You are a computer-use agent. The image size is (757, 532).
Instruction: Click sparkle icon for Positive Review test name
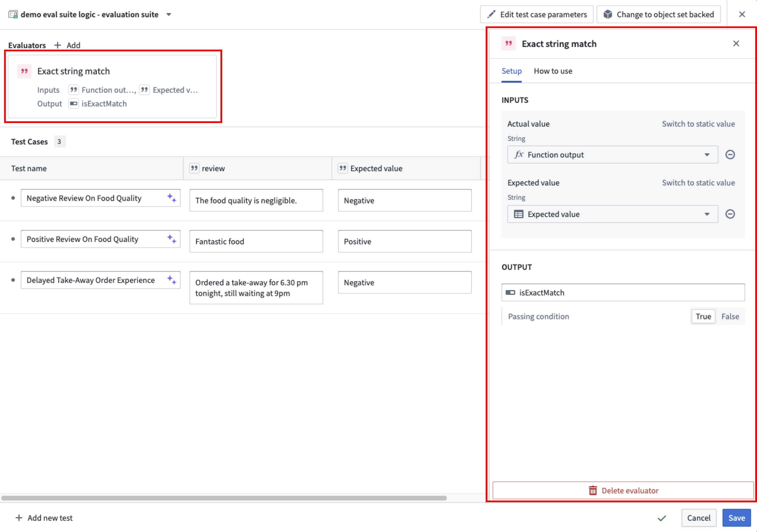171,239
